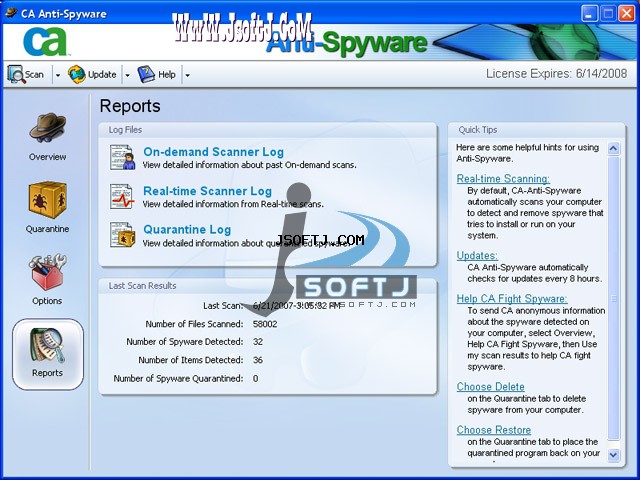Click the Number of Items Detected value 36
The image size is (640, 480).
click(258, 360)
